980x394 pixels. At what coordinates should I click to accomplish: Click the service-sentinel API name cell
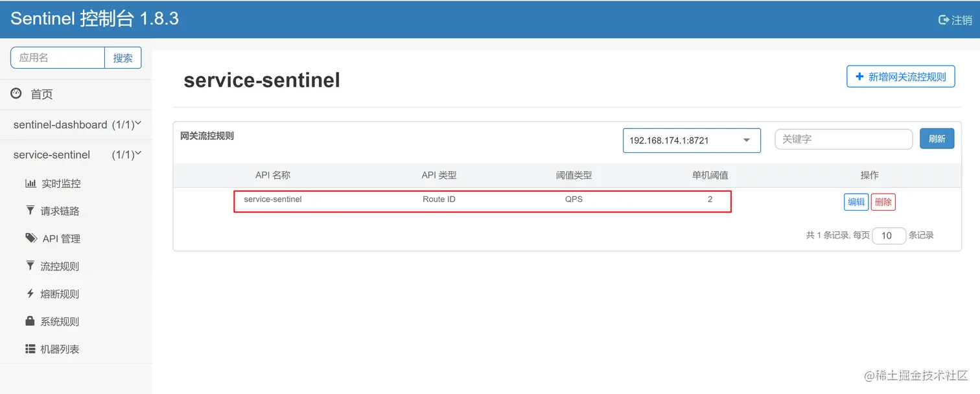point(273,199)
